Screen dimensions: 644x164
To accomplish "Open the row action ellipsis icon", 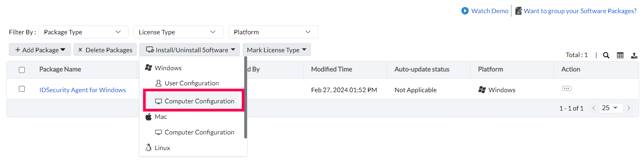I will 566,88.
